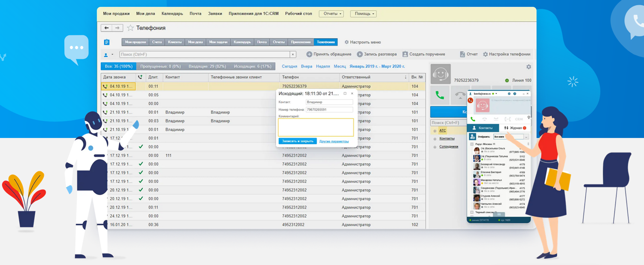The width and height of the screenshot is (644, 265).
Task: Click the back navigation arrow
Action: pyautogui.click(x=106, y=28)
